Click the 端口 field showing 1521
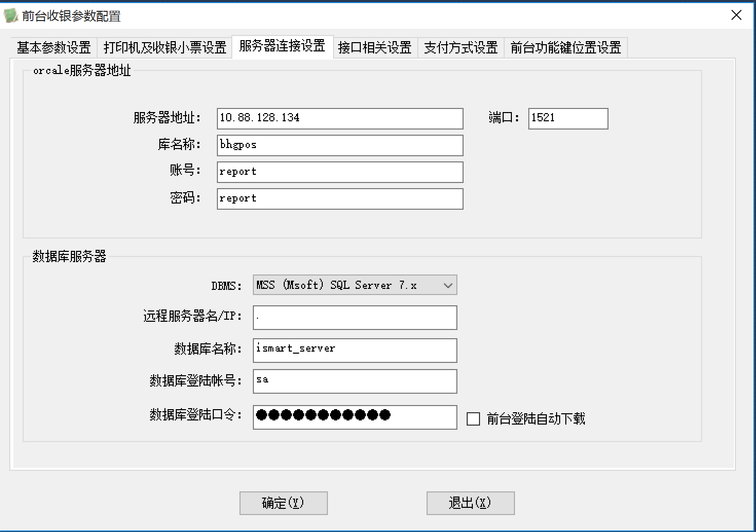The width and height of the screenshot is (756, 532). click(x=568, y=118)
